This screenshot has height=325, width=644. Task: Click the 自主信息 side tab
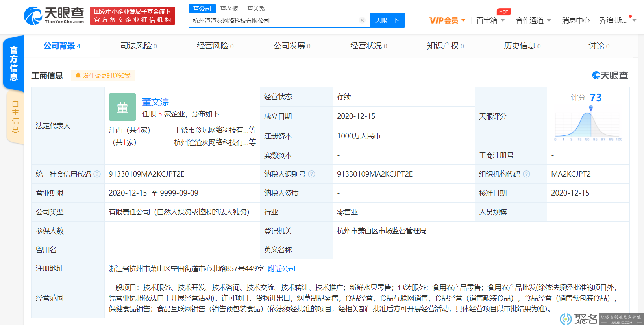15,117
